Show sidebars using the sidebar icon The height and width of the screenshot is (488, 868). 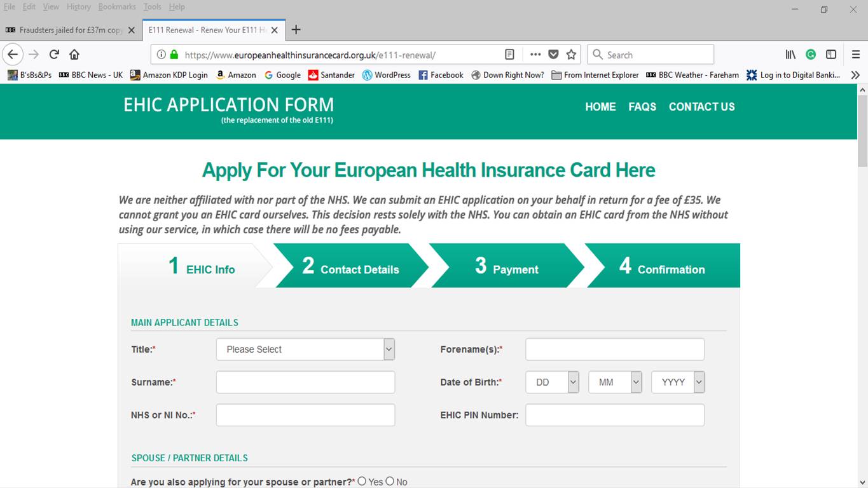(831, 55)
